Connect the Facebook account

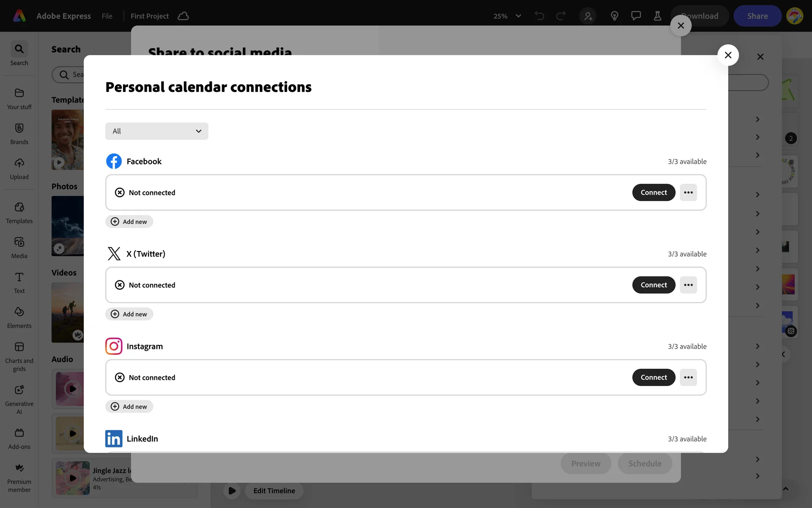pos(653,193)
